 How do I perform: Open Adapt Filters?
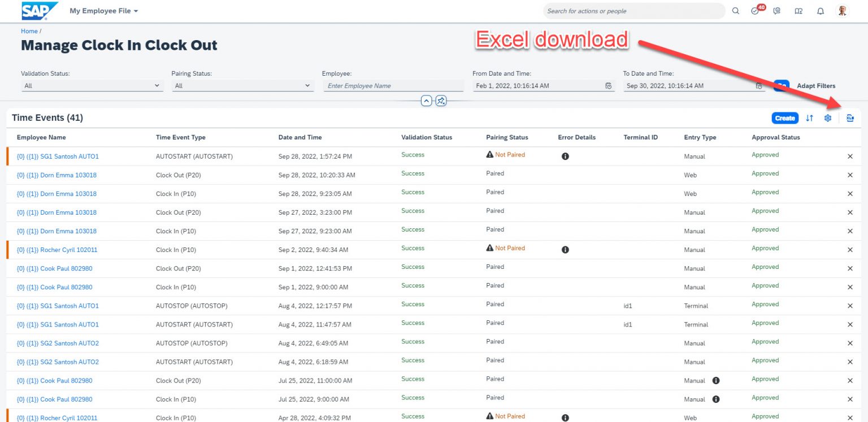(816, 85)
